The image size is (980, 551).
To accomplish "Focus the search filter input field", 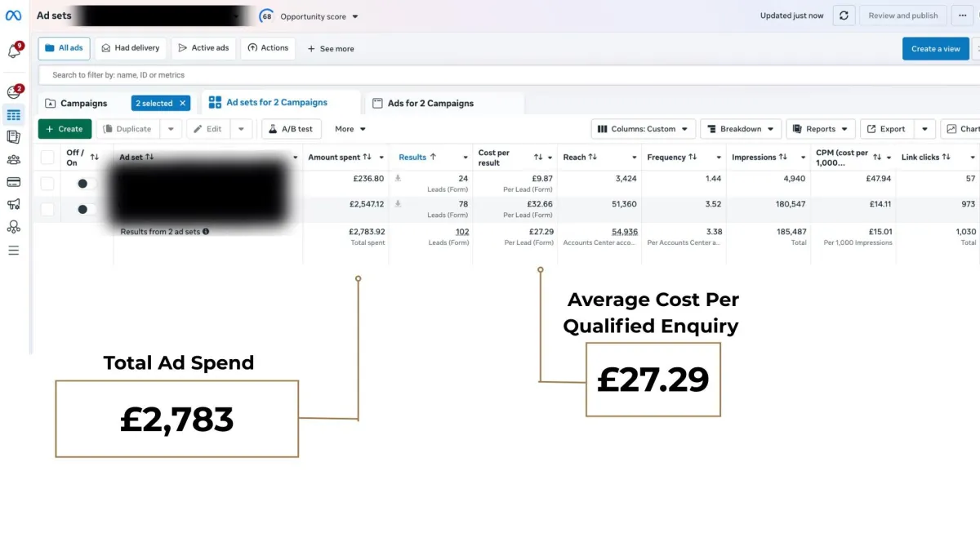I will [510, 75].
